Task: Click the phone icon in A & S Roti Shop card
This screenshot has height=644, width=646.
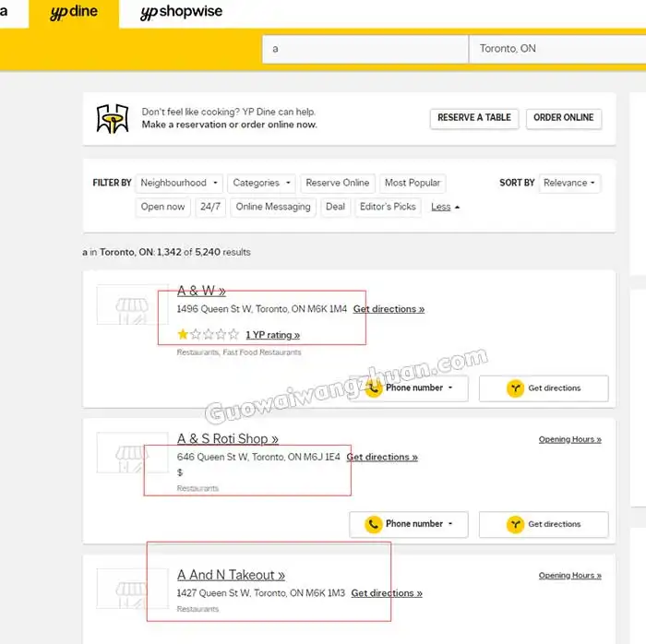Action: [373, 524]
